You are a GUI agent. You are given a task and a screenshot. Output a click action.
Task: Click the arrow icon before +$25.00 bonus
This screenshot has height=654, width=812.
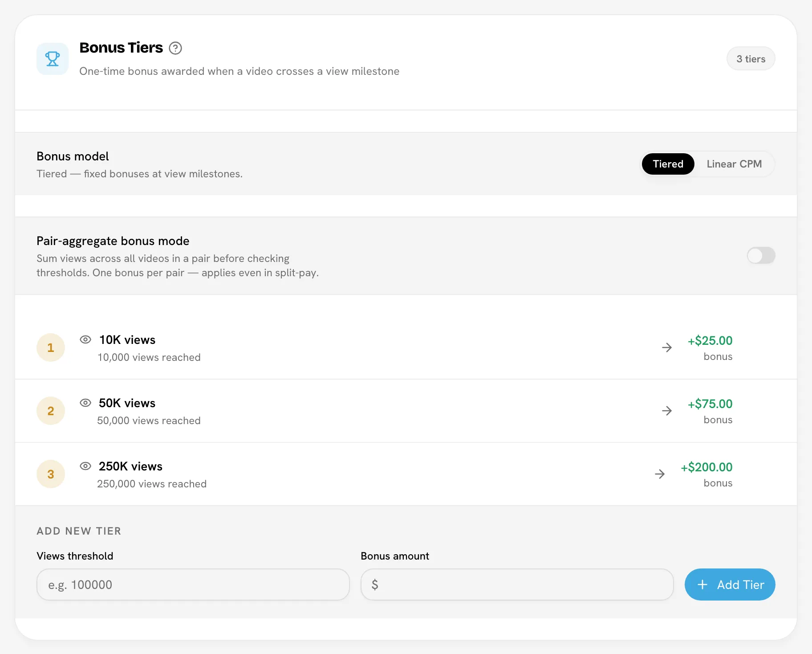pyautogui.click(x=667, y=347)
